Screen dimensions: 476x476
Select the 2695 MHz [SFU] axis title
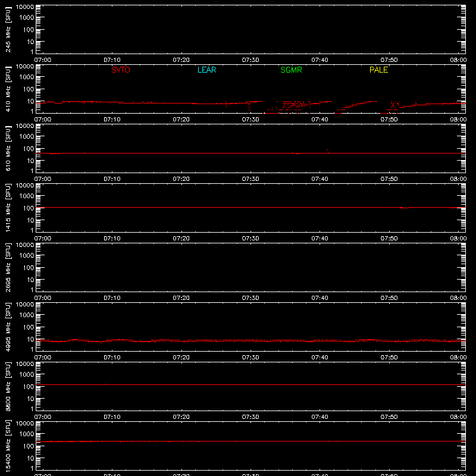(8, 268)
